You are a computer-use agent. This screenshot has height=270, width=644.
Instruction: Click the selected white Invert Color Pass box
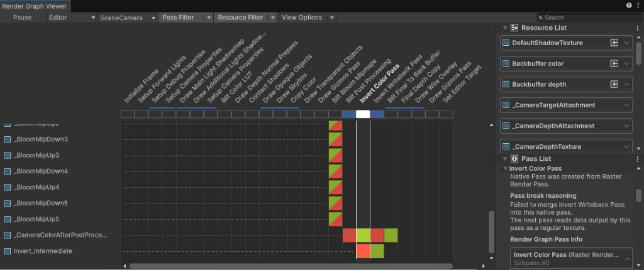tap(363, 114)
